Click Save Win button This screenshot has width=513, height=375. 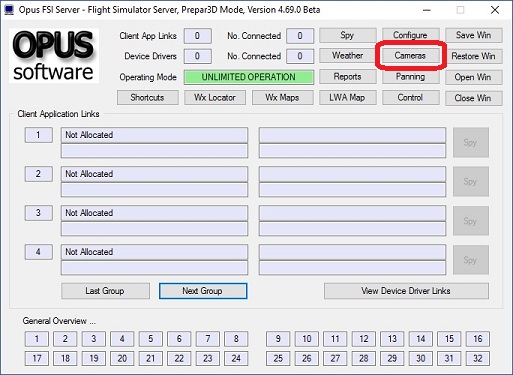[x=473, y=35]
